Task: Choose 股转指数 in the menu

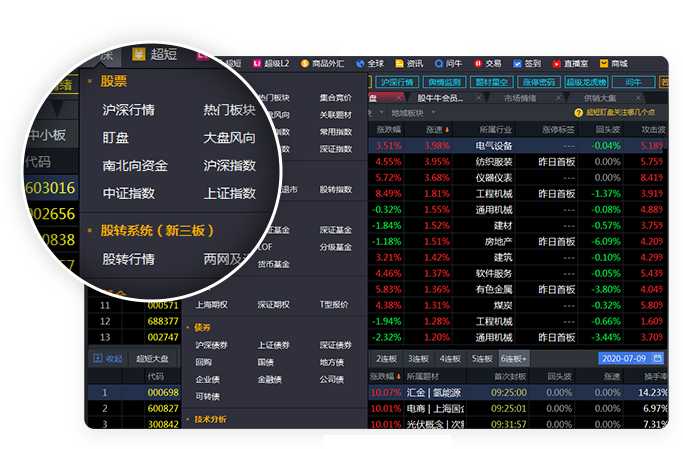Action: pos(335,189)
